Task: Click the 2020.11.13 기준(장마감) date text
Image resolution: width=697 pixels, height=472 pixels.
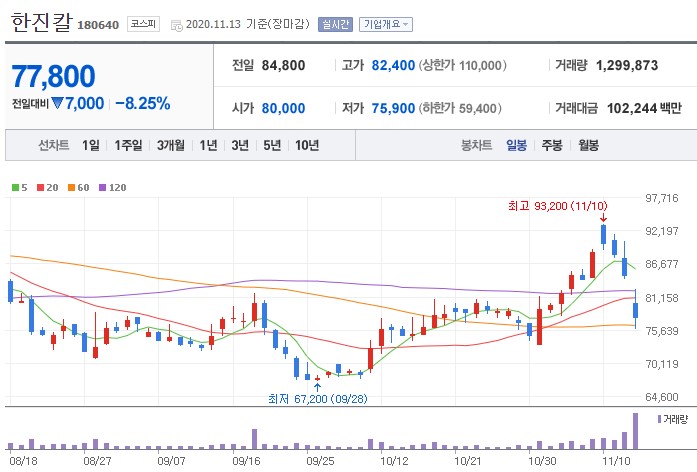Action: coord(248,24)
